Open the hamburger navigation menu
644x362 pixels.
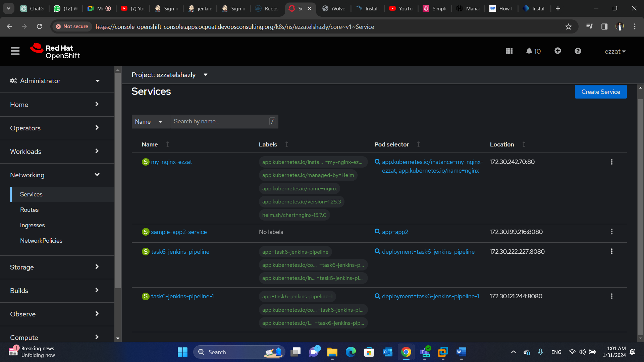(15, 51)
